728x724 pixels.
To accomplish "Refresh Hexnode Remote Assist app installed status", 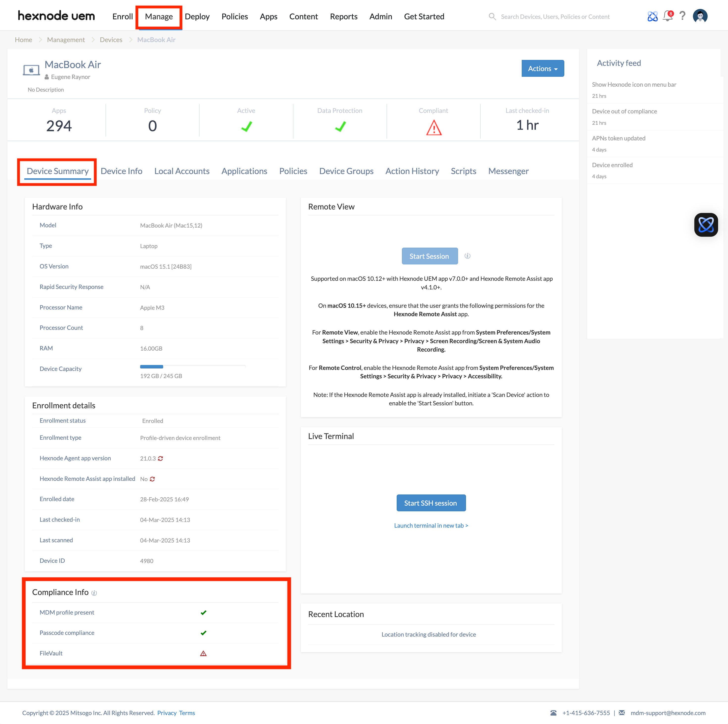I will click(152, 479).
